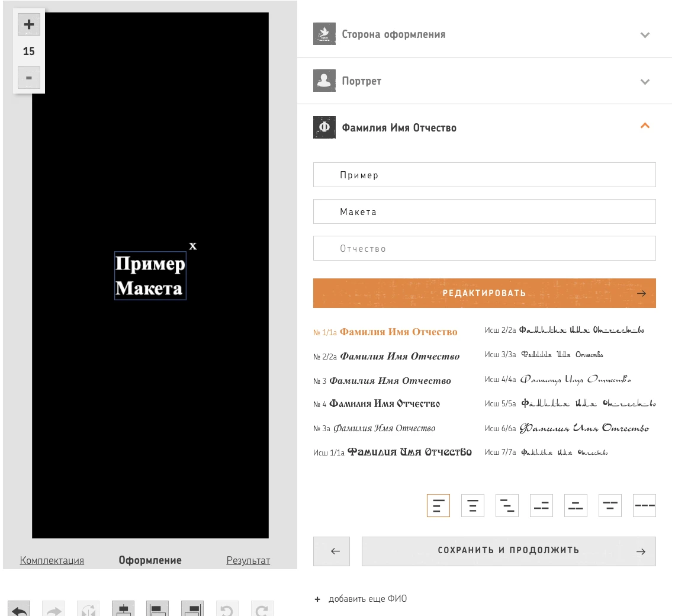Screen dimensions: 675x616
Task: Choose font Исш 7/7a
Action: pos(547,453)
